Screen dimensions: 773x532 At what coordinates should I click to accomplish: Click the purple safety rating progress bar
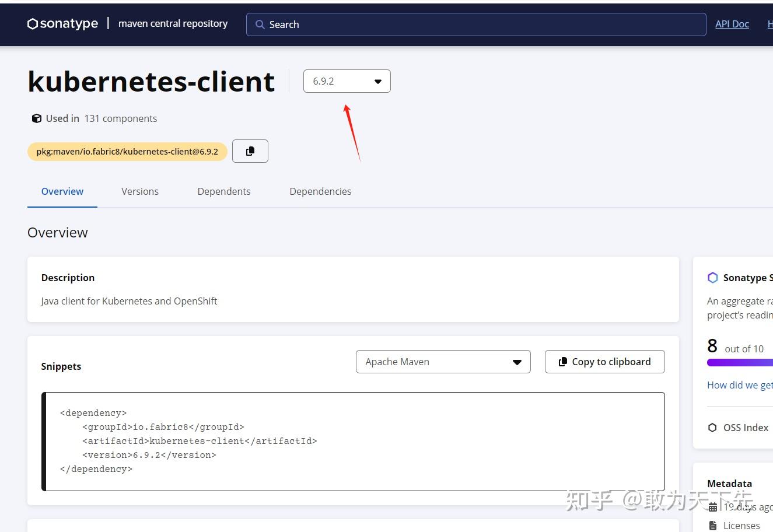pyautogui.click(x=740, y=362)
